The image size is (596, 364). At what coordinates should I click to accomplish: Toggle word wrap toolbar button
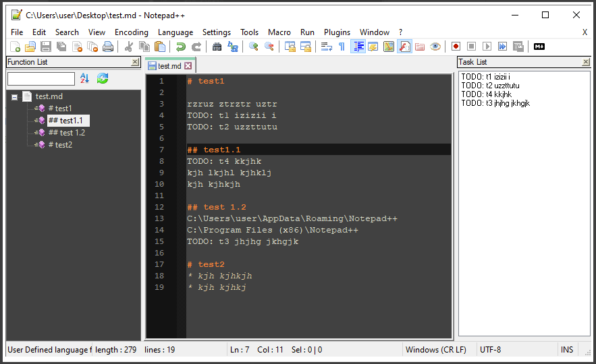(x=327, y=47)
